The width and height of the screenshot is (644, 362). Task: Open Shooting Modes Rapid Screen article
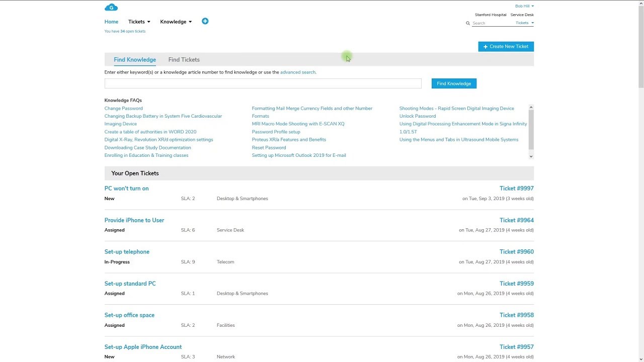[456, 108]
